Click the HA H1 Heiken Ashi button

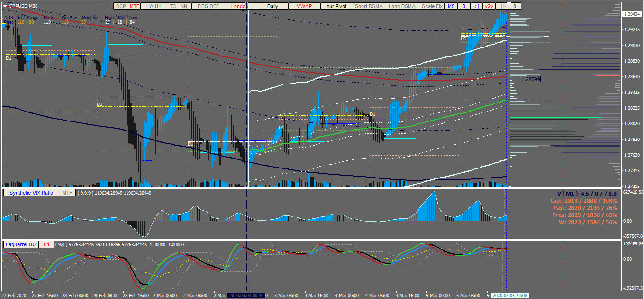(153, 6)
